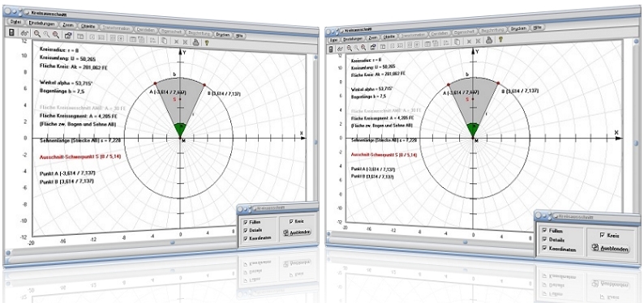644x303 pixels.
Task: Click red point B on left window circle
Action: [x=204, y=84]
